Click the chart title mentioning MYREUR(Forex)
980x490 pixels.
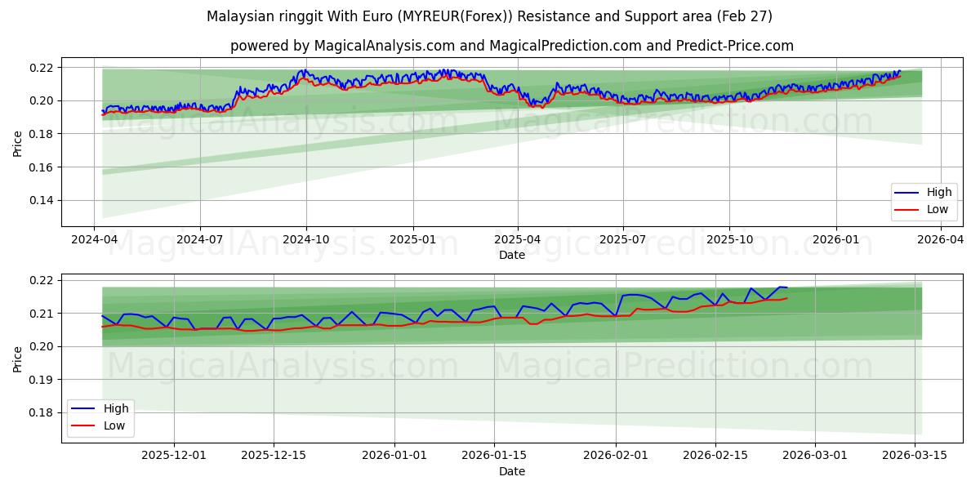pyautogui.click(x=489, y=16)
